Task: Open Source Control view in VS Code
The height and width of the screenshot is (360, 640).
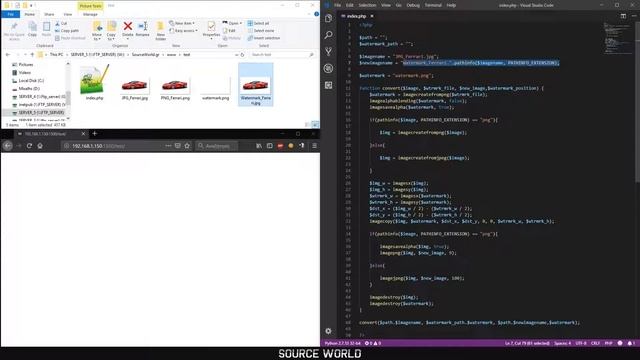Action: [x=329, y=52]
